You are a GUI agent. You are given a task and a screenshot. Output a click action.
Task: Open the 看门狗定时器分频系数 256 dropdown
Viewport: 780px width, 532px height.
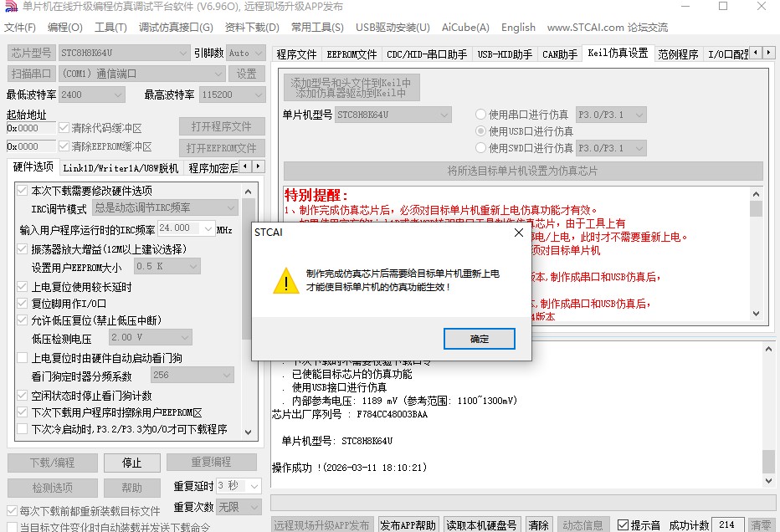[x=192, y=375]
